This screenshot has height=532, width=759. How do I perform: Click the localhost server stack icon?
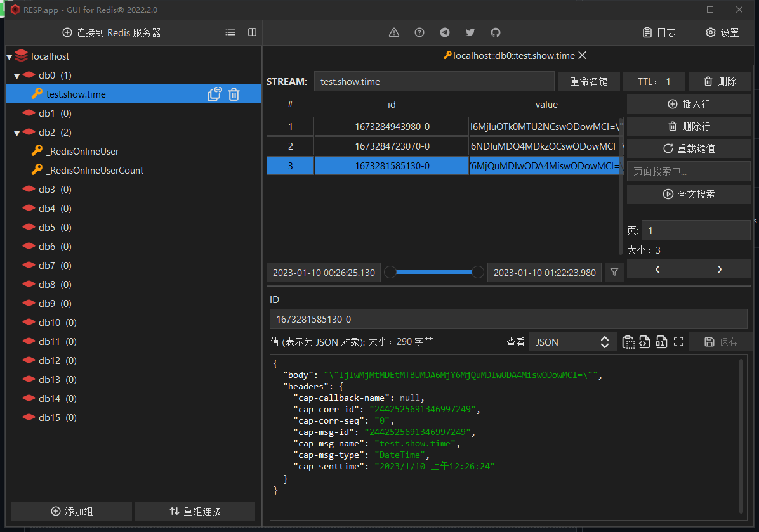pyautogui.click(x=22, y=56)
